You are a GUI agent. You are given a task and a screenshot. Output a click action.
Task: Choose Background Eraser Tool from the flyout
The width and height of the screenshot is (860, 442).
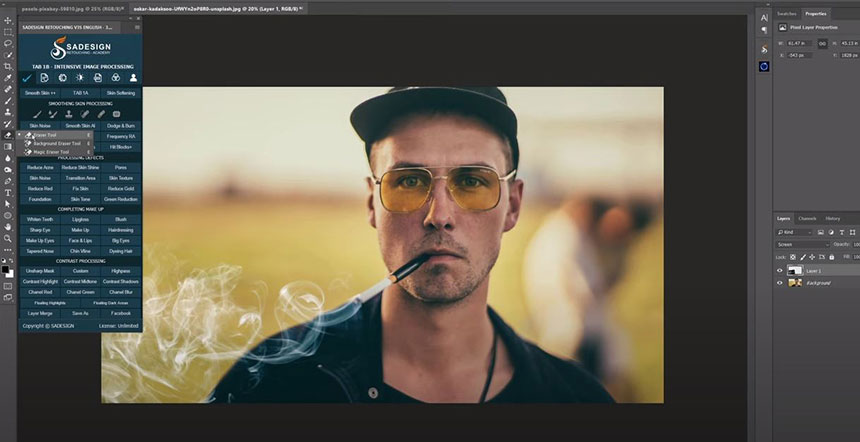click(x=54, y=143)
